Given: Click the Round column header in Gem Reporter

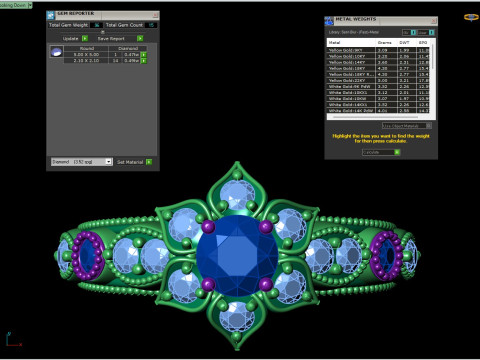Looking at the screenshot, I should [x=86, y=49].
